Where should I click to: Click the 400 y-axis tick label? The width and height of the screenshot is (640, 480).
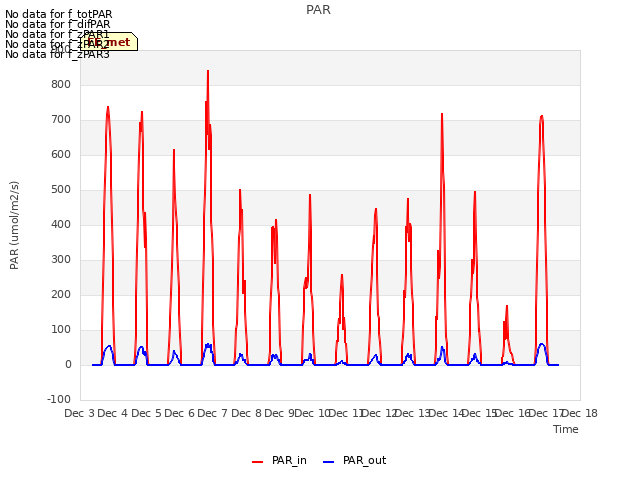pyautogui.click(x=61, y=224)
